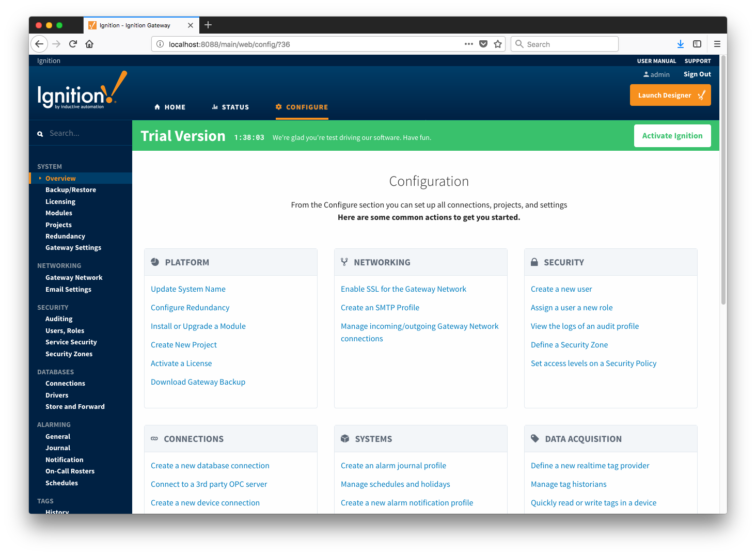Open On-Call Rosters in sidebar

coord(70,471)
